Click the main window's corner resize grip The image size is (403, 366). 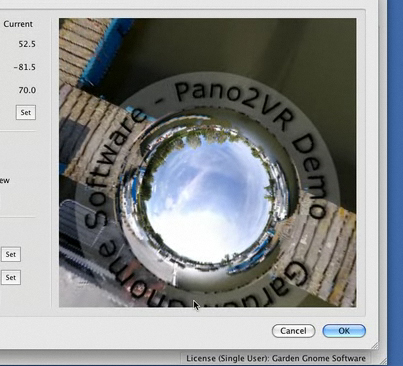384,362
